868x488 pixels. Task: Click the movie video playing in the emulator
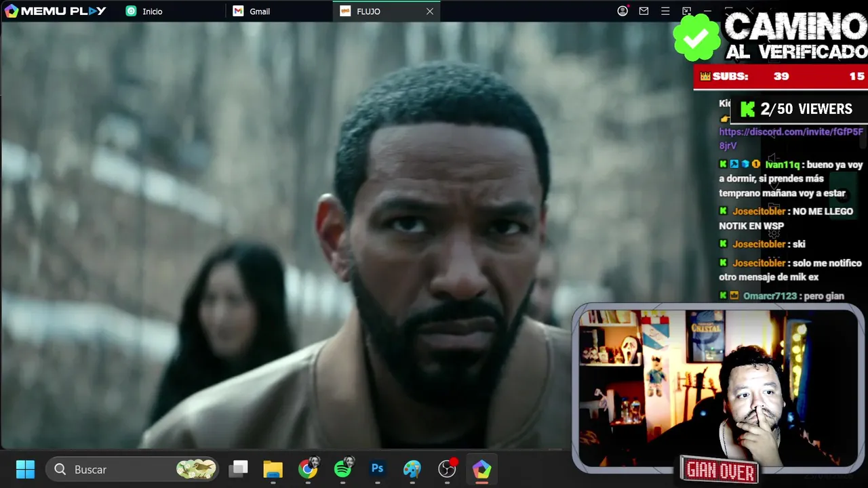[285, 235]
